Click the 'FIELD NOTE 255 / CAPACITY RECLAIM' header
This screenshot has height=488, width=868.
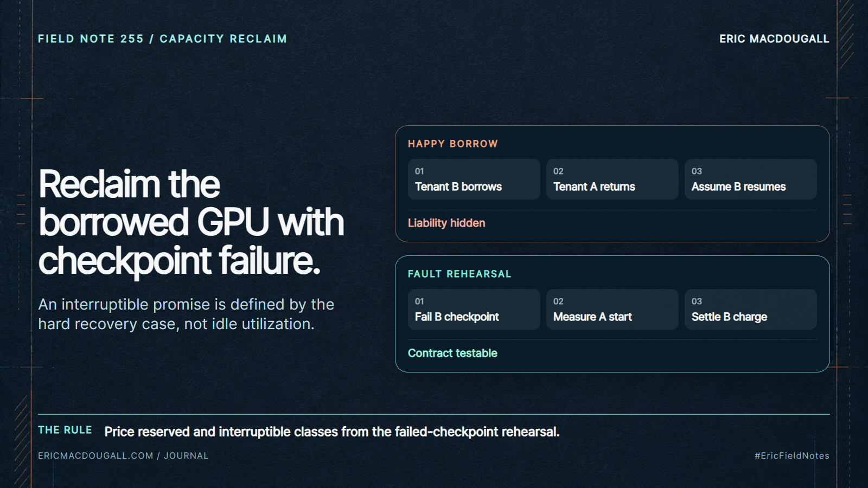[x=162, y=39]
